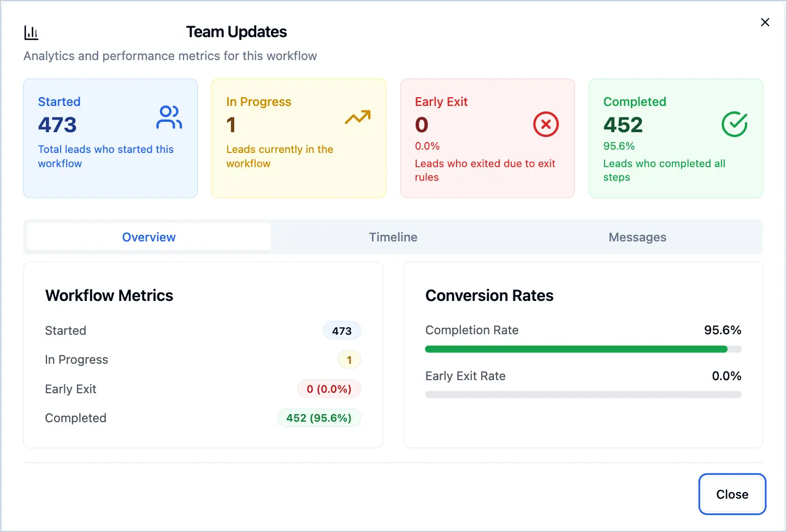Click the gray Early Exit Rate bar
This screenshot has width=787, height=532.
pyautogui.click(x=583, y=394)
